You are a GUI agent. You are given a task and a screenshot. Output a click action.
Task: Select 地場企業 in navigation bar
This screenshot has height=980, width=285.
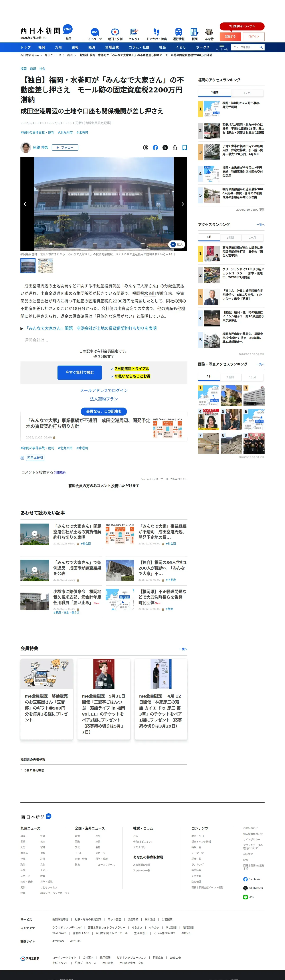112,47
